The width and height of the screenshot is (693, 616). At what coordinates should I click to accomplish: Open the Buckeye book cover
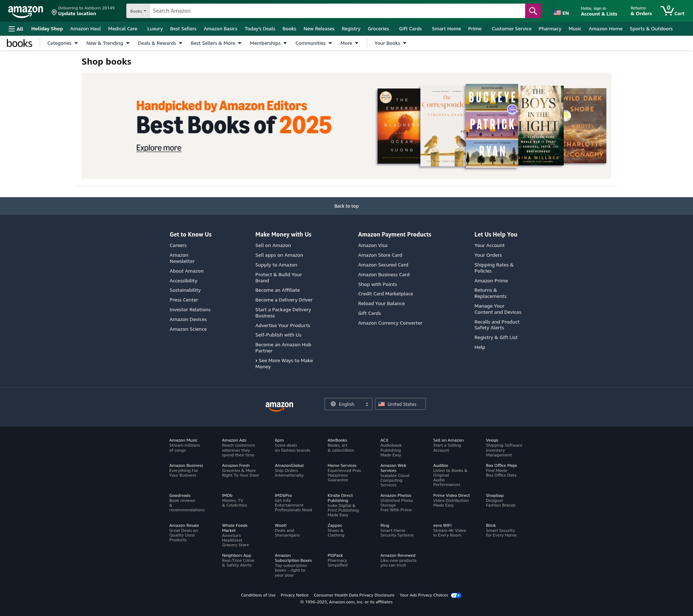(x=492, y=126)
